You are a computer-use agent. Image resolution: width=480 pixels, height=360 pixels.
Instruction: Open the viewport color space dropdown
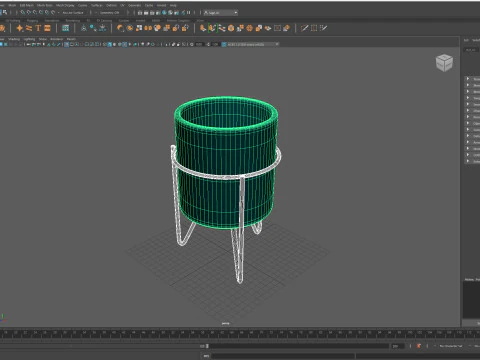[x=252, y=44]
